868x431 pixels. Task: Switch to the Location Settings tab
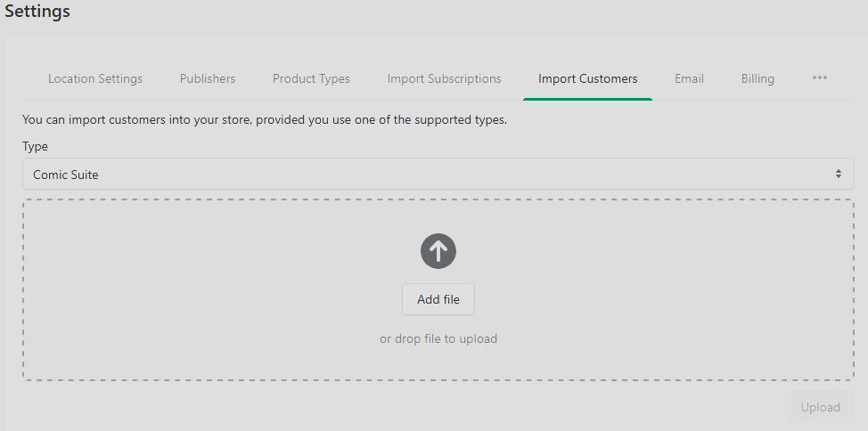pos(95,78)
